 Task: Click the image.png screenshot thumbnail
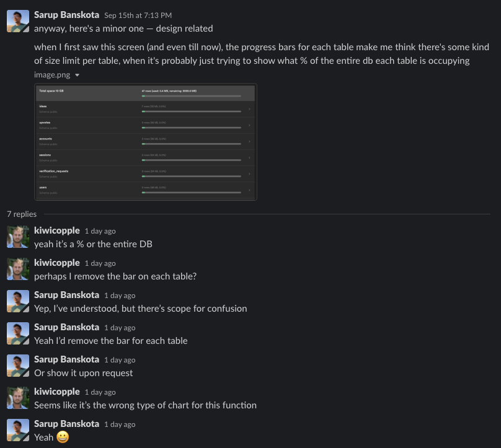[146, 141]
